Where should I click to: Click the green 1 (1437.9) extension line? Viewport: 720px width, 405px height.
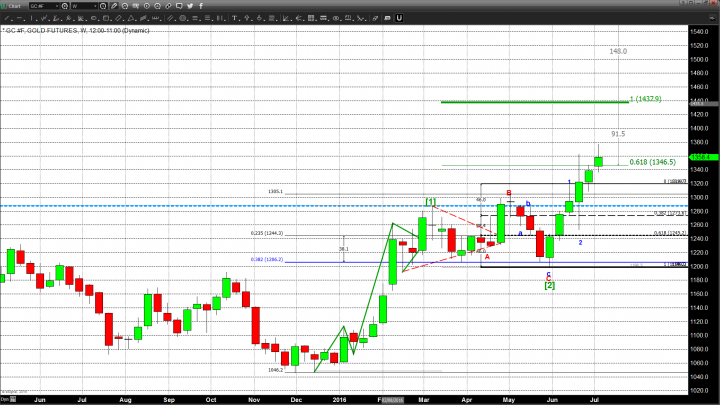535,101
